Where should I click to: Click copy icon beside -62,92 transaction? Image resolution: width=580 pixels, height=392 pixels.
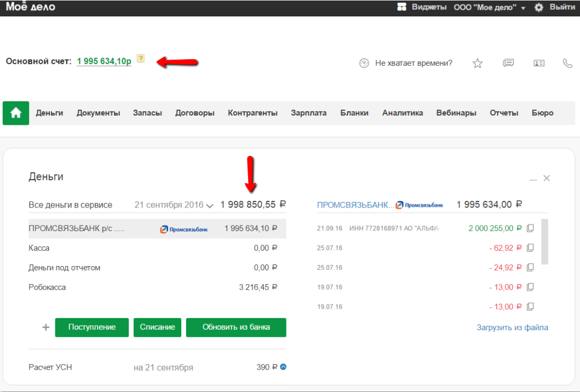(530, 248)
